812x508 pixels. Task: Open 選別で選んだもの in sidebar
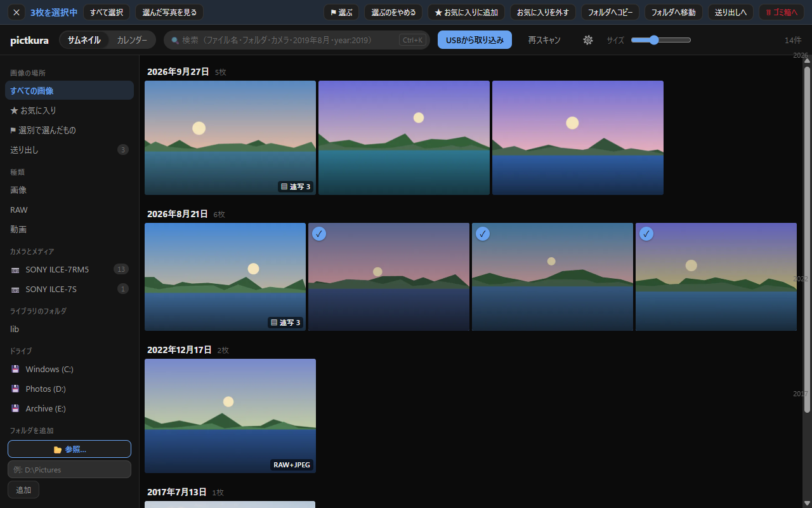click(69, 130)
